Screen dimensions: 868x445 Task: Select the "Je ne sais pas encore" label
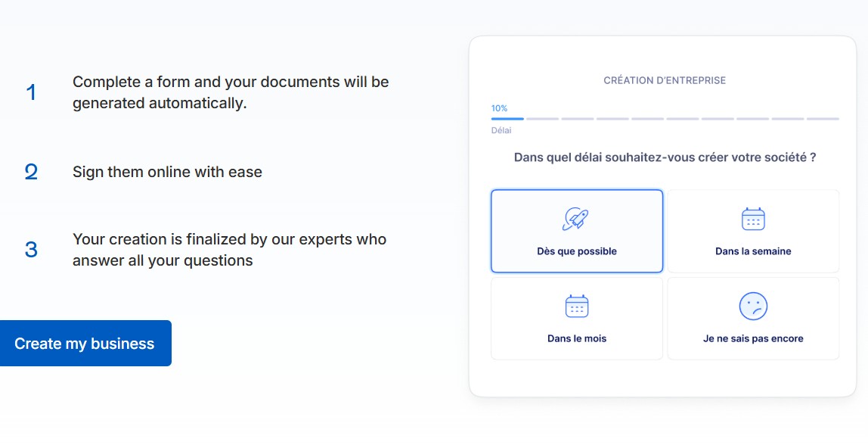[752, 338]
